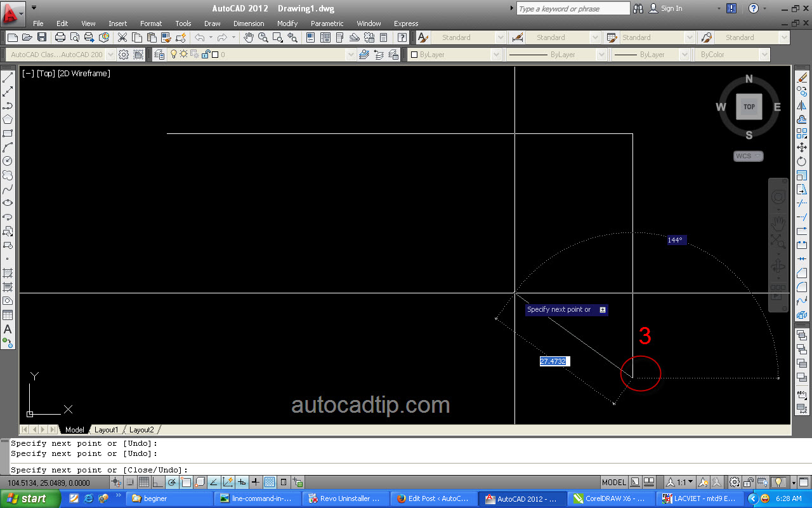Select the Line tool

click(8, 76)
